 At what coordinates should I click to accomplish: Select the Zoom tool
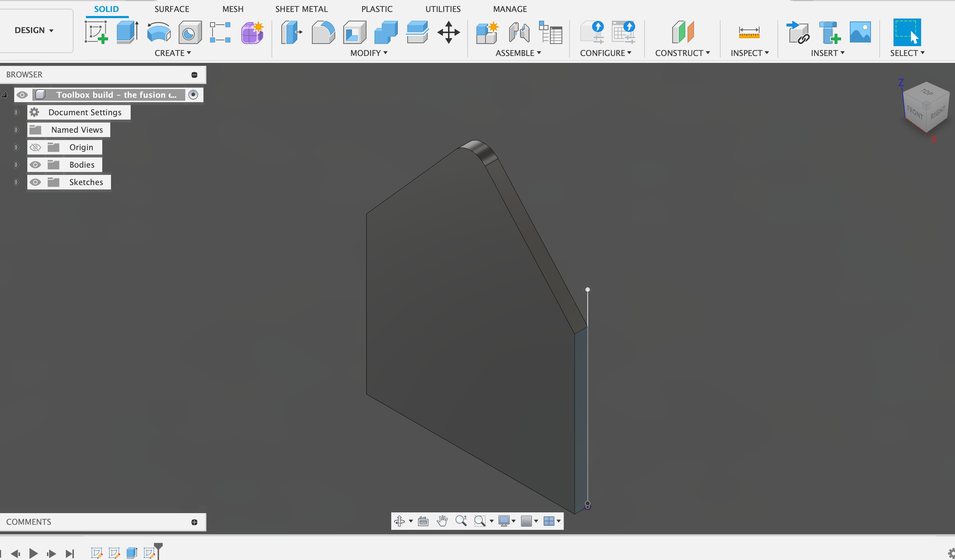[461, 521]
